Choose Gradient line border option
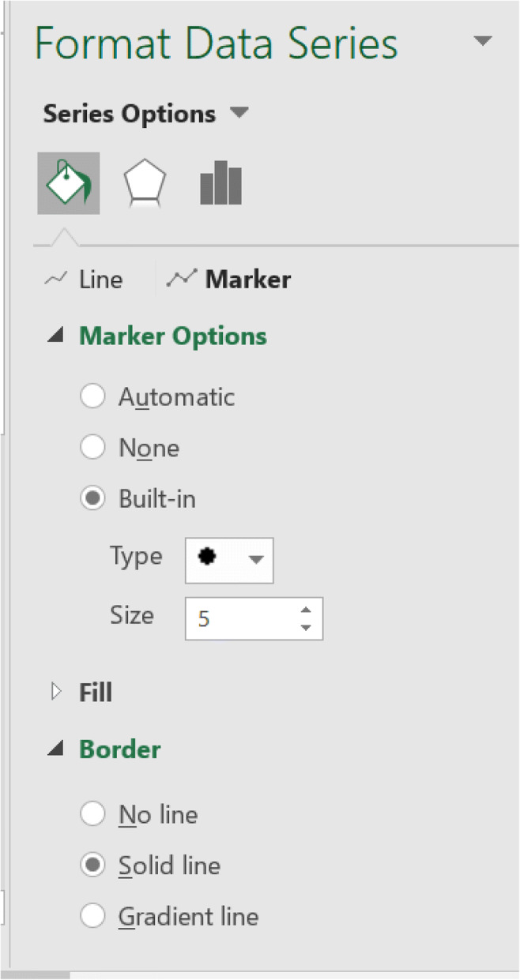Viewport: 520px width, 980px height. [93, 916]
